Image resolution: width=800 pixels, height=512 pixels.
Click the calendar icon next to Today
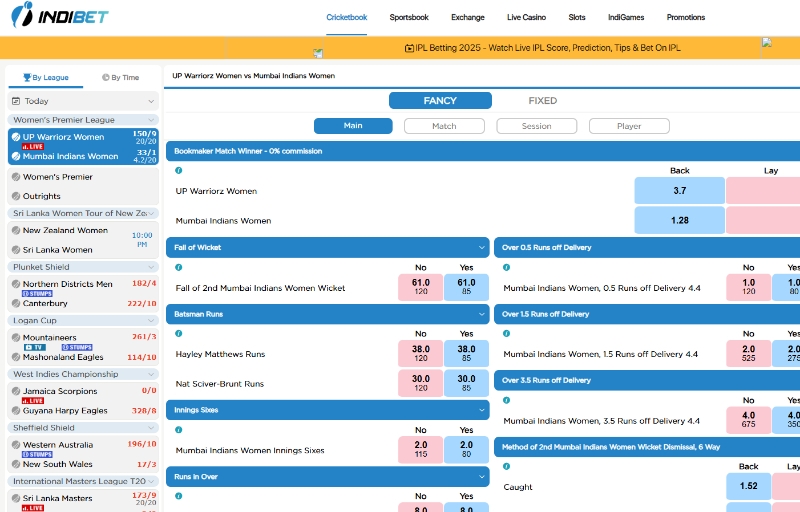[x=16, y=101]
